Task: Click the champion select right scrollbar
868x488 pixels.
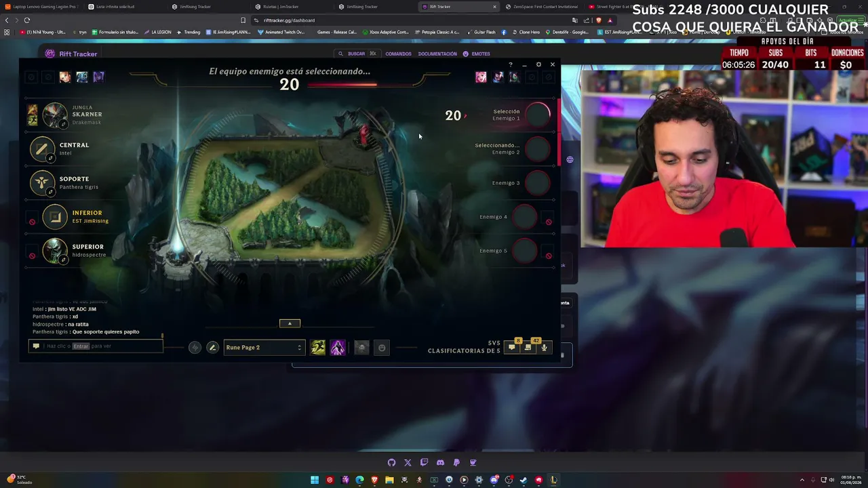Action: click(x=559, y=132)
